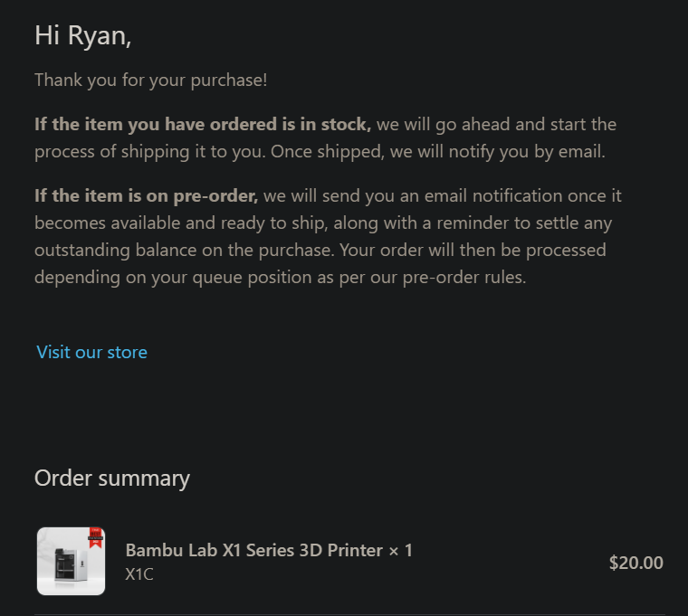Image resolution: width=688 pixels, height=616 pixels.
Task: Click the quantity × 1 after product name
Action: pos(401,550)
